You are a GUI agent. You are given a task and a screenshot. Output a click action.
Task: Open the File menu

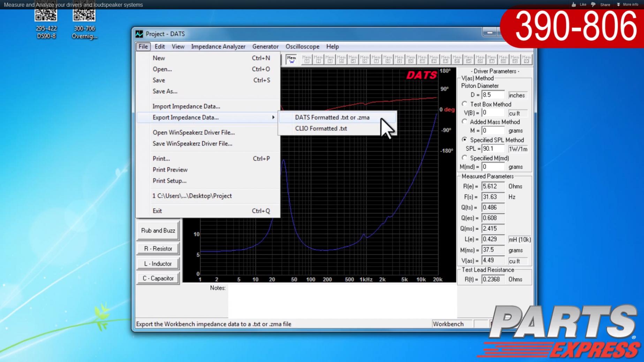tap(143, 46)
